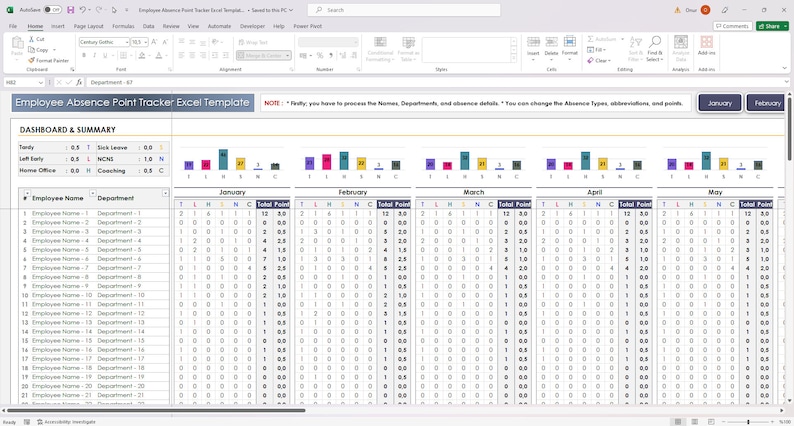
Task: Open the Employee Name filter dropdown
Action: click(x=92, y=193)
